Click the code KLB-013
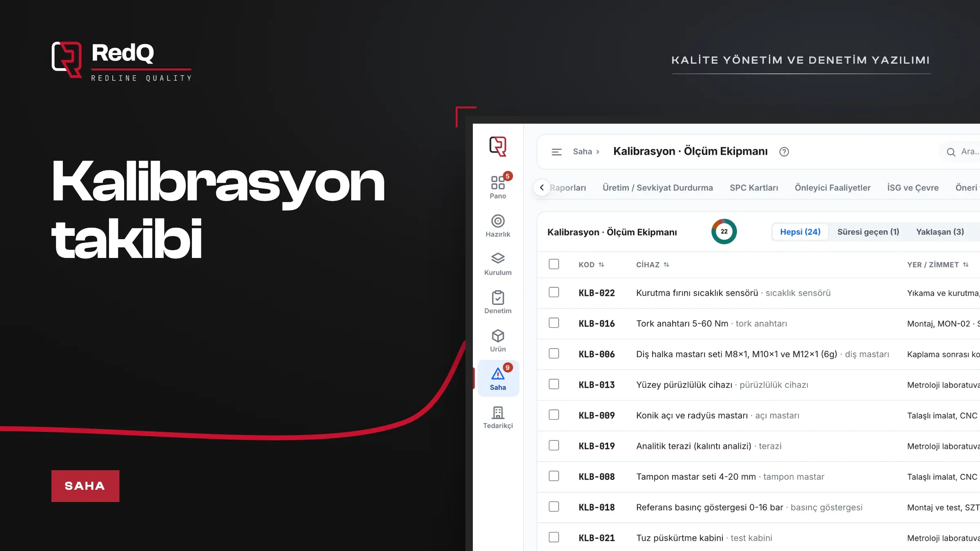980x551 pixels. pos(597,385)
